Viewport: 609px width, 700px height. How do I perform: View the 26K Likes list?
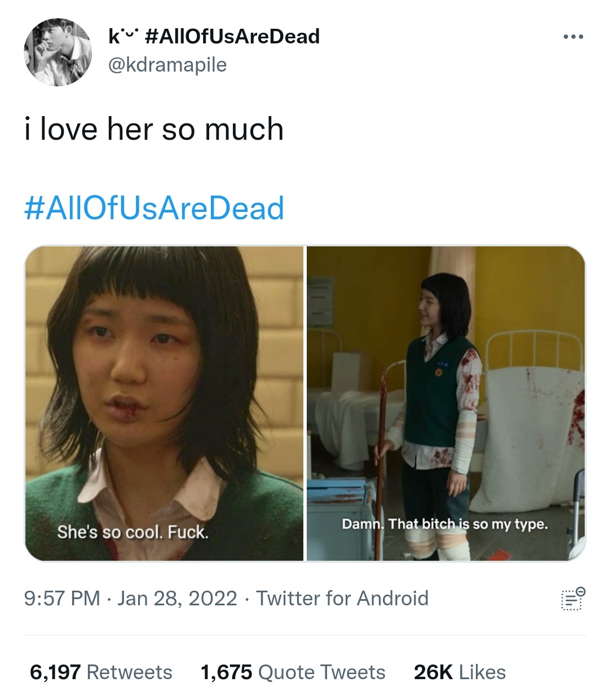point(460,672)
